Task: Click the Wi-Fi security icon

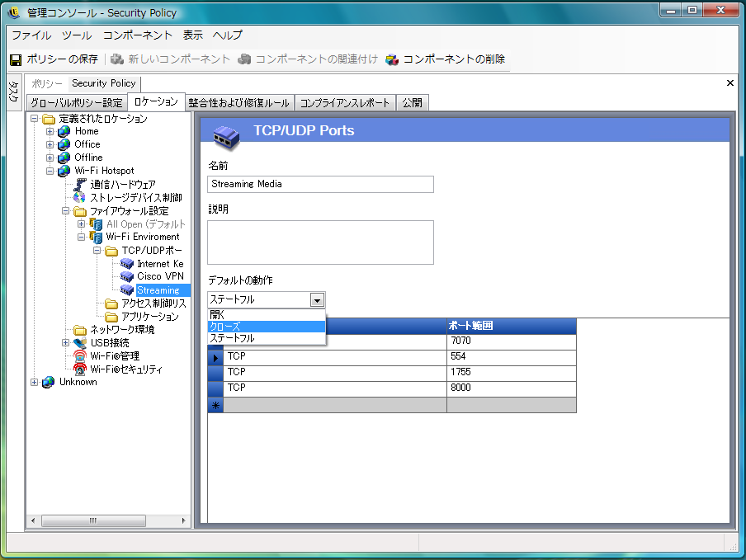Action: click(80, 369)
